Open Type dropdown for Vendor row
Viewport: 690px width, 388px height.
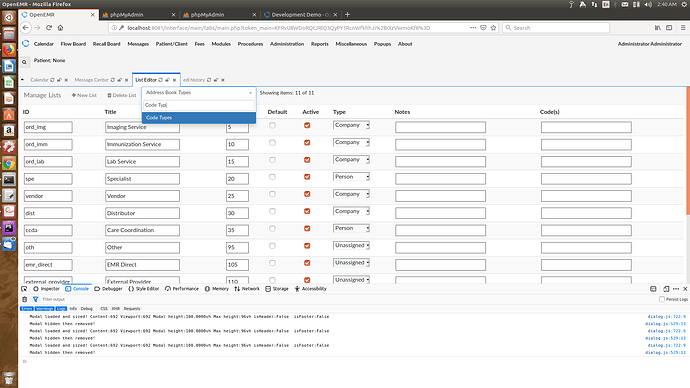coord(351,194)
